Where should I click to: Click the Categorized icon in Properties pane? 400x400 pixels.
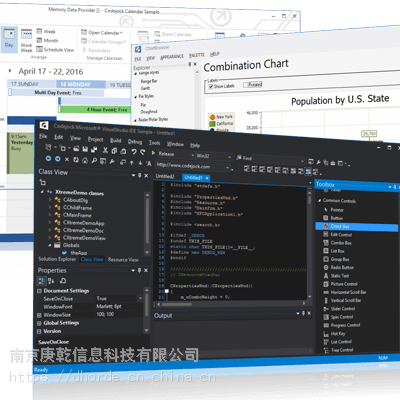[x=42, y=281]
